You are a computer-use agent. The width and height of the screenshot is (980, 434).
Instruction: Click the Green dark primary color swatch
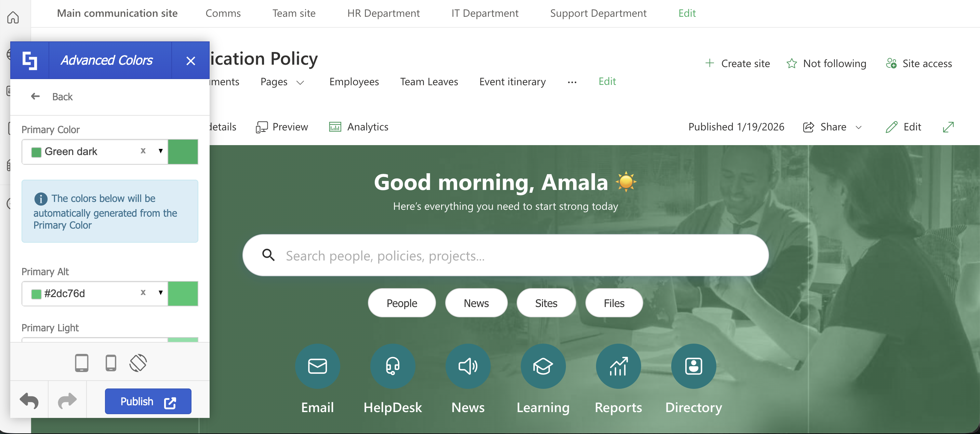(183, 152)
